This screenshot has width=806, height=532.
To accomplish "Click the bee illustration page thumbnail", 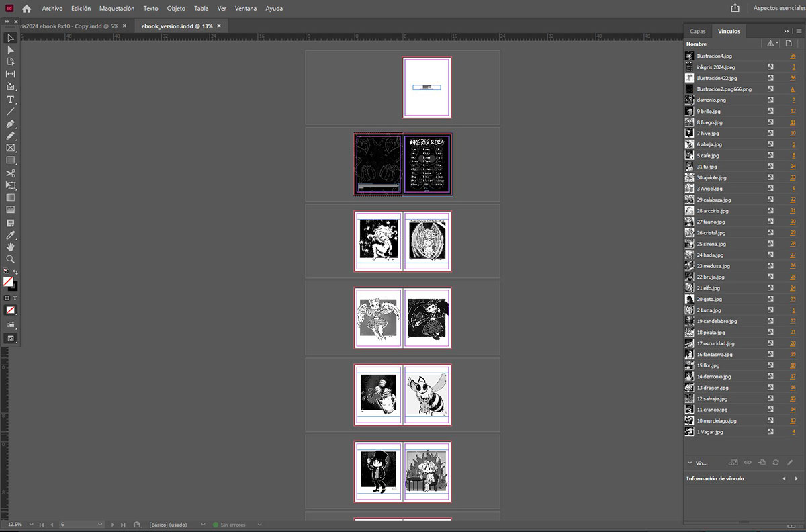I will (427, 395).
